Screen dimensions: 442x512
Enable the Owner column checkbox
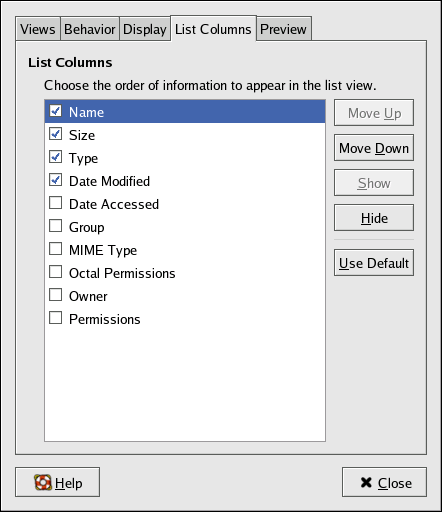[x=55, y=295]
